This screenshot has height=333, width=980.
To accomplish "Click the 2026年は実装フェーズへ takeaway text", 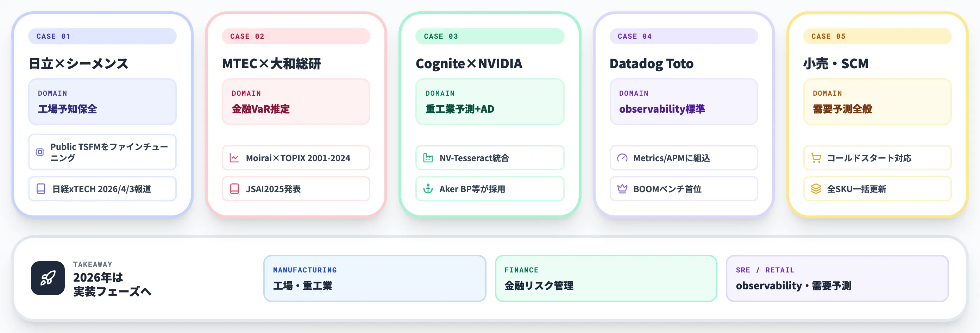I will tap(112, 284).
